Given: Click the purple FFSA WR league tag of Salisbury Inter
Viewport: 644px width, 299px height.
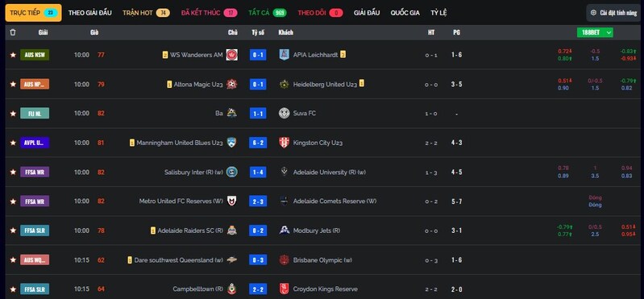Looking at the screenshot, I should pos(35,172).
